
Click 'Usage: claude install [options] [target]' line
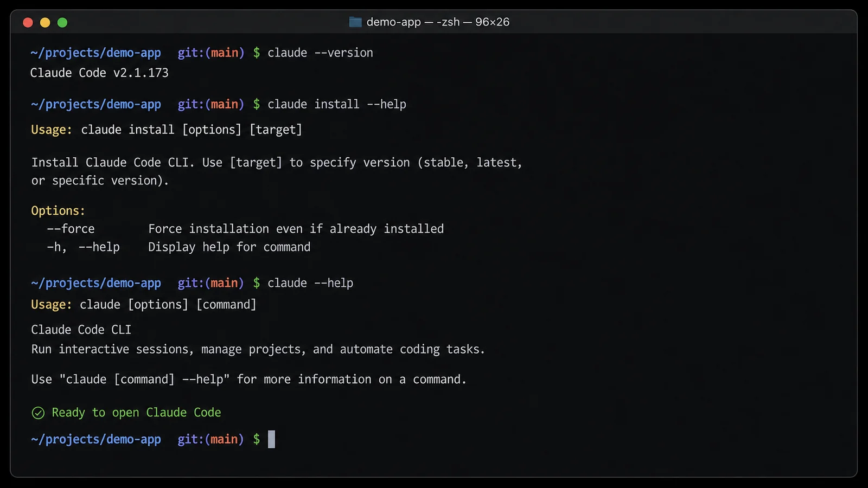167,130
